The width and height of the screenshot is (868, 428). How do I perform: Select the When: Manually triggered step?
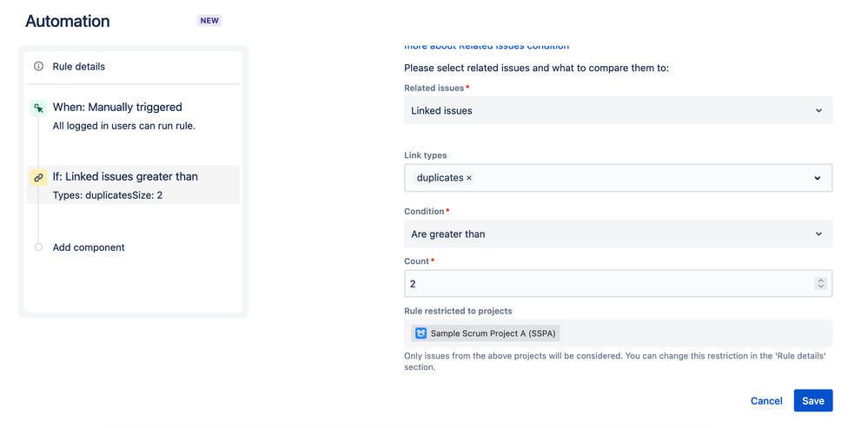[x=117, y=108]
